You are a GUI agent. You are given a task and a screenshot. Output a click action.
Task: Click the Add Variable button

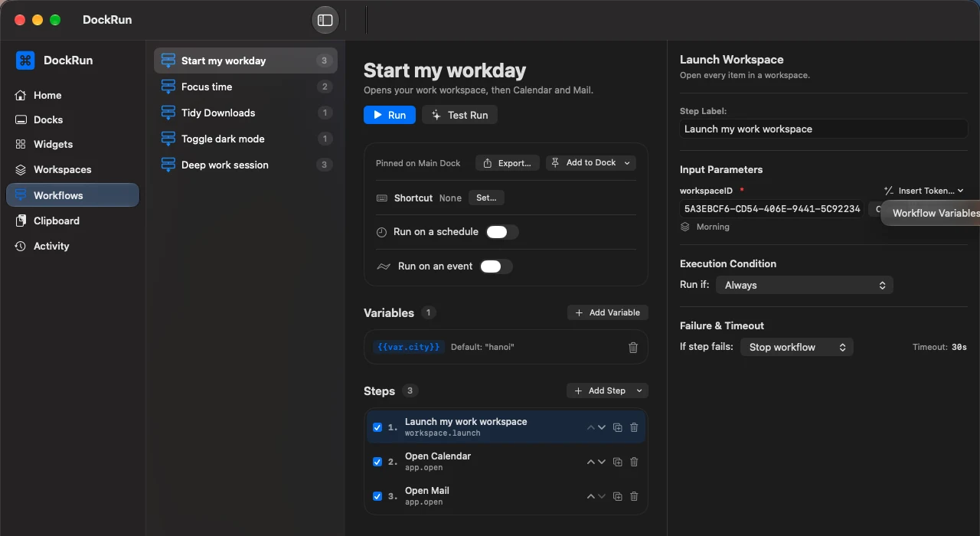[608, 312]
